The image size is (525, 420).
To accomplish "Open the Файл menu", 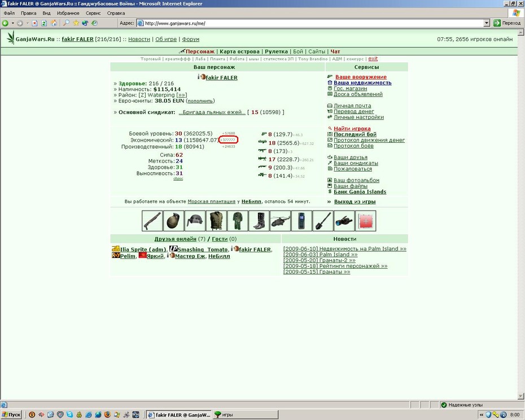I will click(9, 13).
